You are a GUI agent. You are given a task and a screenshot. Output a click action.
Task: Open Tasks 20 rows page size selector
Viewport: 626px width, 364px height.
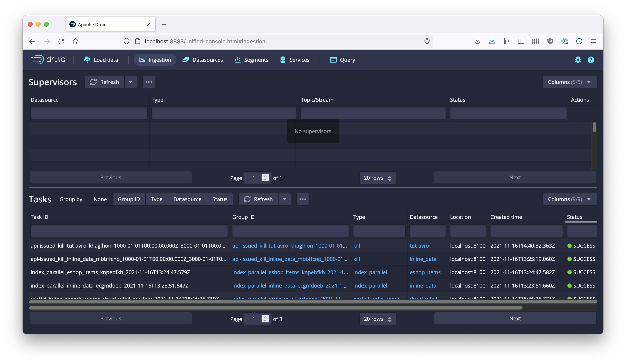coord(377,319)
